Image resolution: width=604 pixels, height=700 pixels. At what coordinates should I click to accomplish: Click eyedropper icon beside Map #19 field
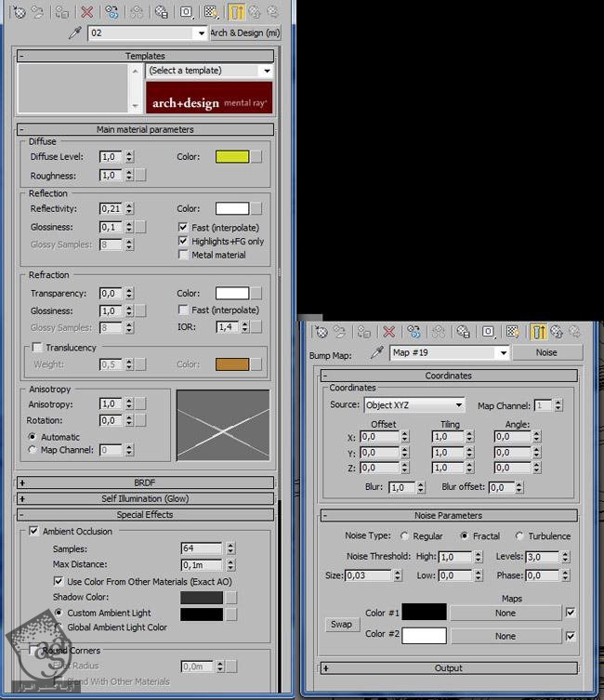point(377,353)
